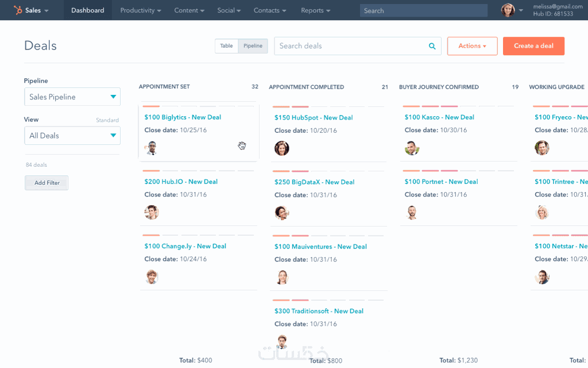Open the $100 Fryeco deal link
The image size is (588, 368).
tap(561, 117)
